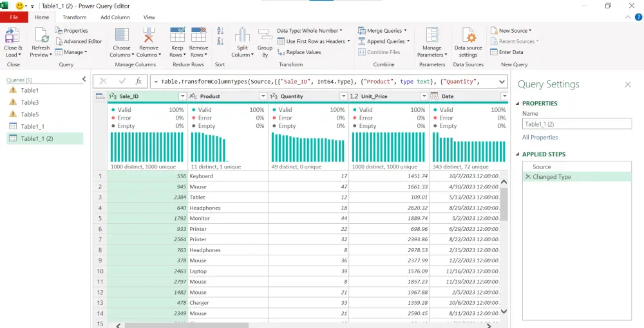Click the Keep Rows icon
Image resolution: width=644 pixels, height=328 pixels.
178,35
